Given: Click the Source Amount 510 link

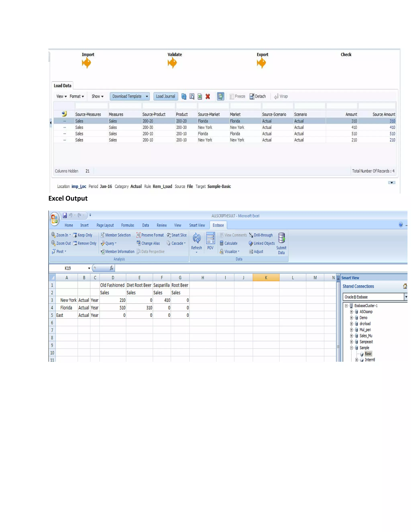Looking at the screenshot, I should [x=392, y=134].
